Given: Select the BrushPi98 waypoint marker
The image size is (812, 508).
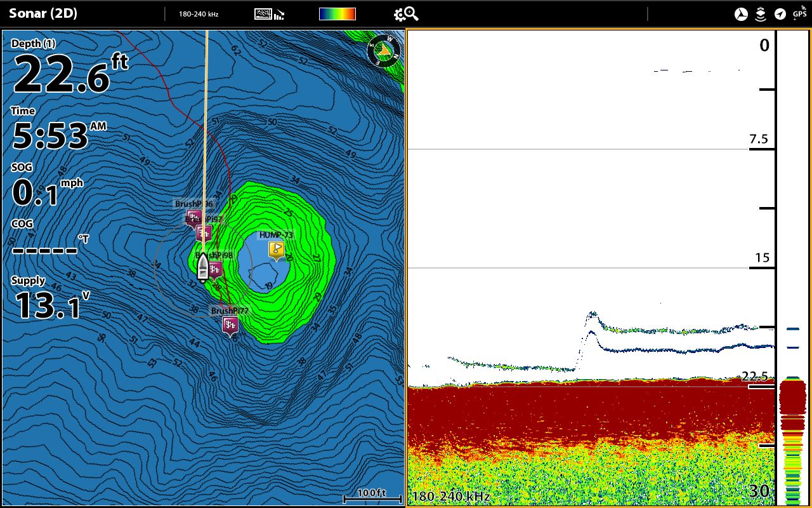Looking at the screenshot, I should pos(215,270).
